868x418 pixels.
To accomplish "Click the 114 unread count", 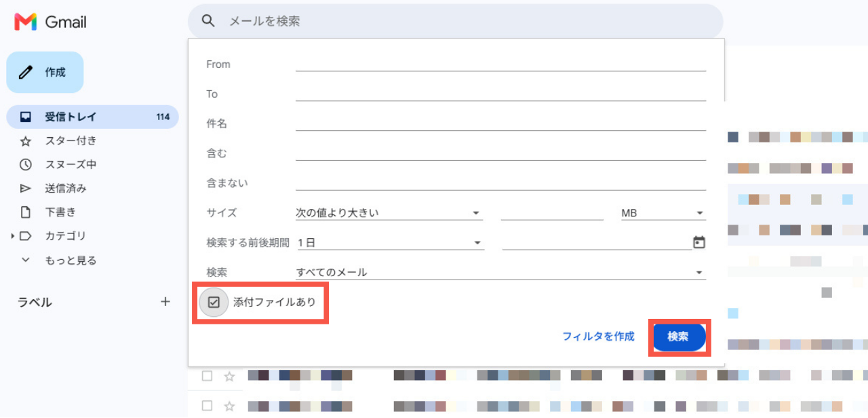I will [x=163, y=117].
